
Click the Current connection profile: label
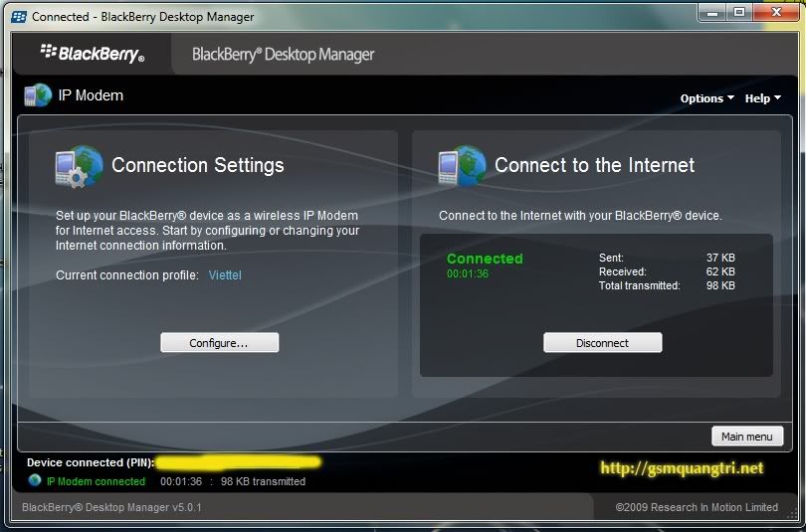127,275
